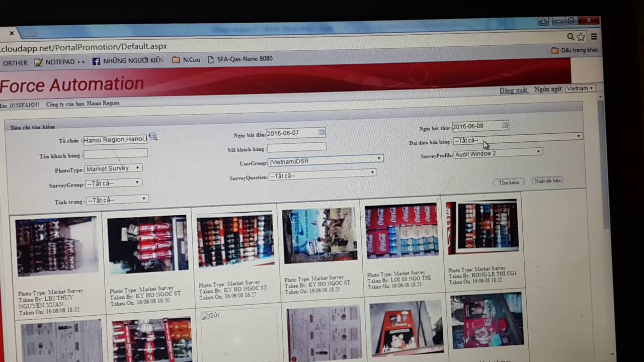Click the Mã khách hàng input field
The image size is (644, 362).
point(297,147)
